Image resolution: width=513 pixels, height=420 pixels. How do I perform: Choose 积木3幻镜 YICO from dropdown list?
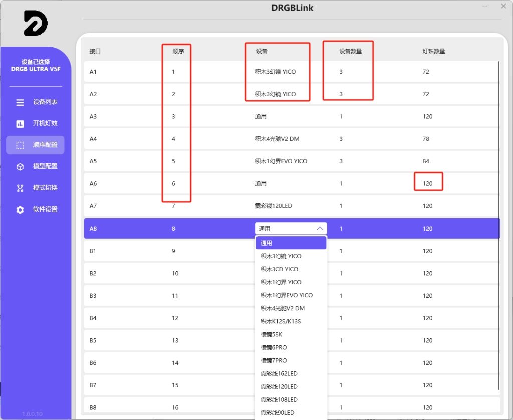[x=291, y=256]
